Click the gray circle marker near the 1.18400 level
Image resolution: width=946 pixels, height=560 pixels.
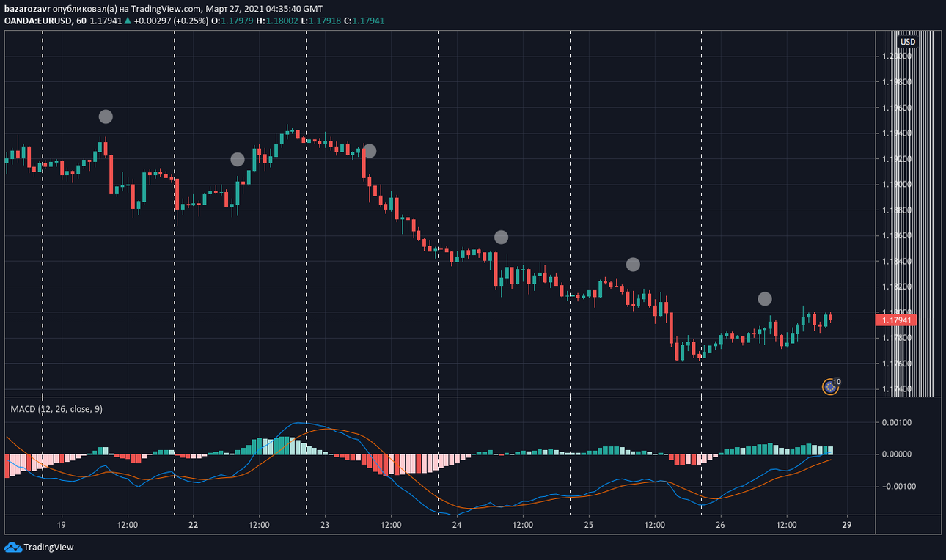(x=633, y=265)
